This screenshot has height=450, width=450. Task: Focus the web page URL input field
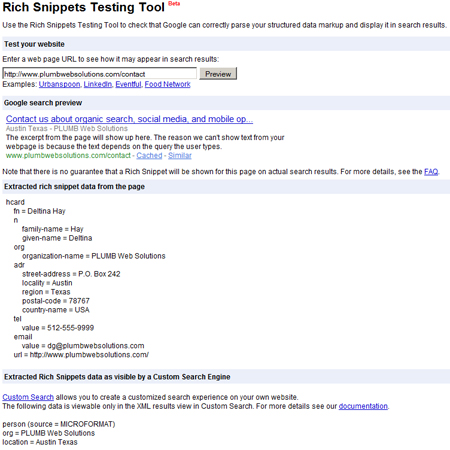click(x=100, y=74)
